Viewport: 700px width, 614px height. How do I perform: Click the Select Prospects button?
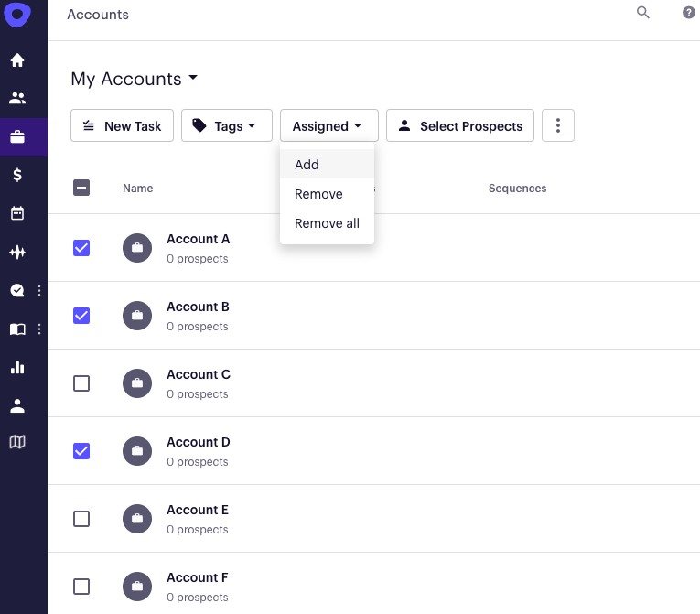(460, 125)
